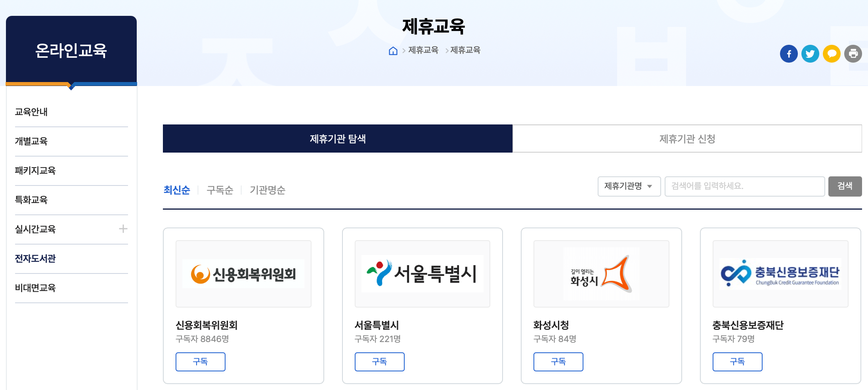
Task: Open 충북신용보증재단 via its logo
Action: [x=780, y=273]
